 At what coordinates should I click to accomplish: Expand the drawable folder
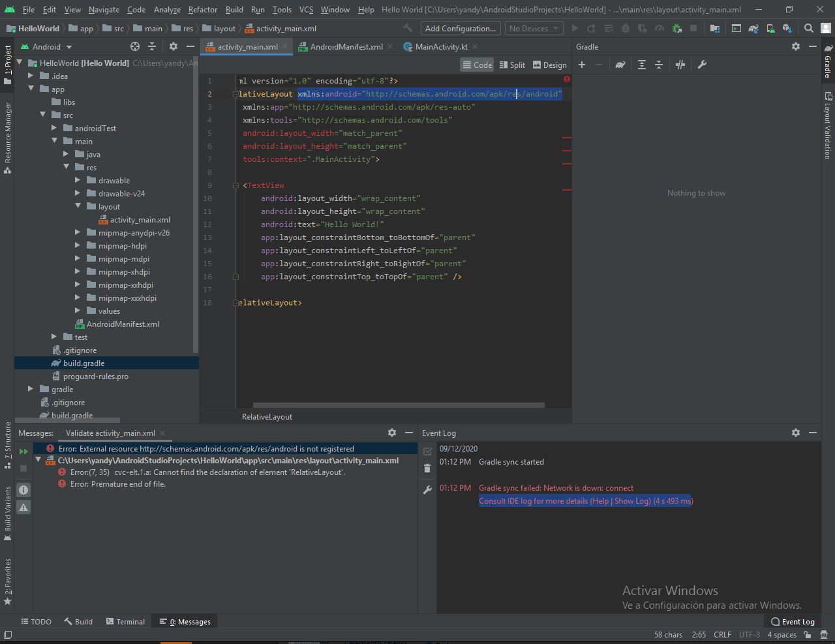(x=78, y=180)
